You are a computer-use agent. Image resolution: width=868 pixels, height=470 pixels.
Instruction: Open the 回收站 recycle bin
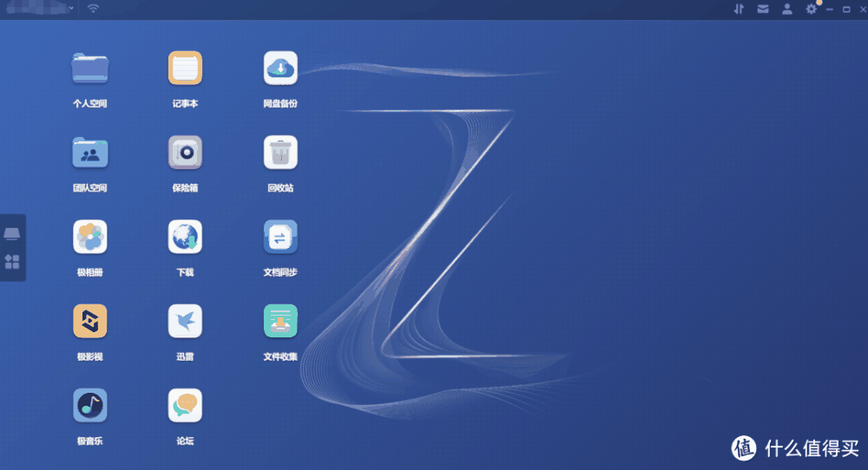pyautogui.click(x=280, y=153)
